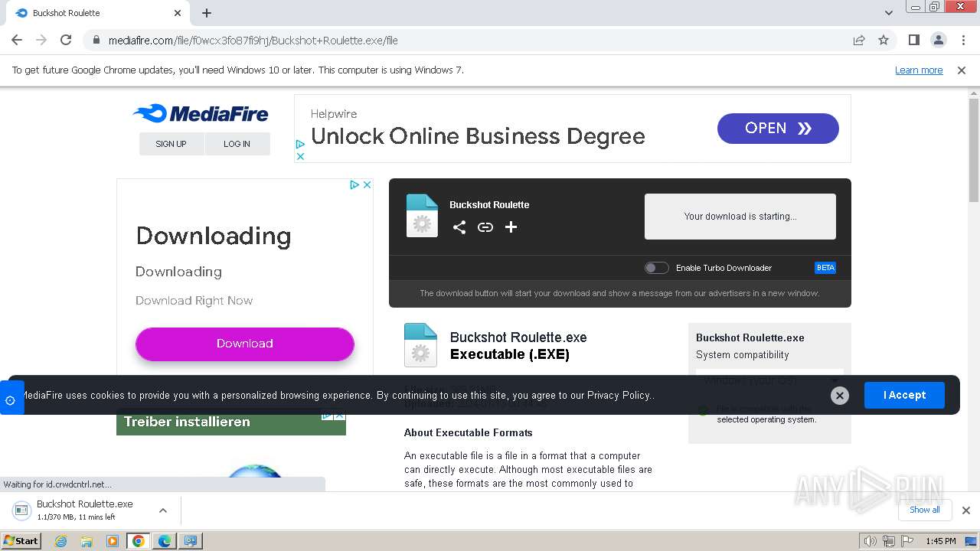The height and width of the screenshot is (551, 980).
Task: Click LOG IN button
Action: point(237,144)
